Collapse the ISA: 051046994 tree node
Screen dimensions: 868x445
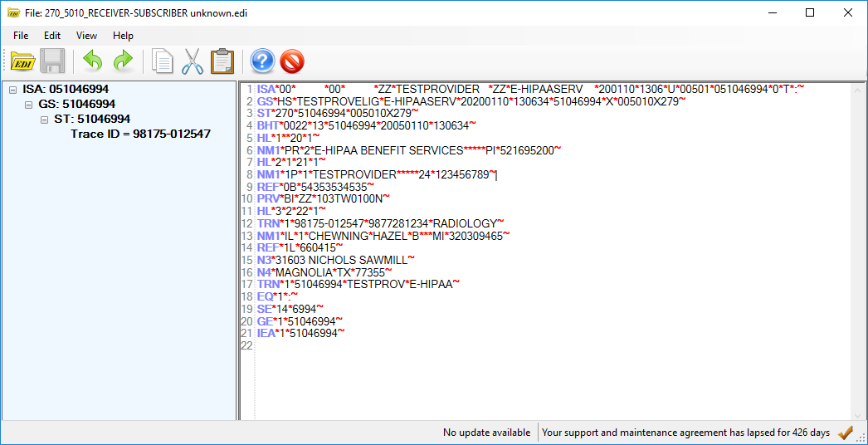coord(13,90)
